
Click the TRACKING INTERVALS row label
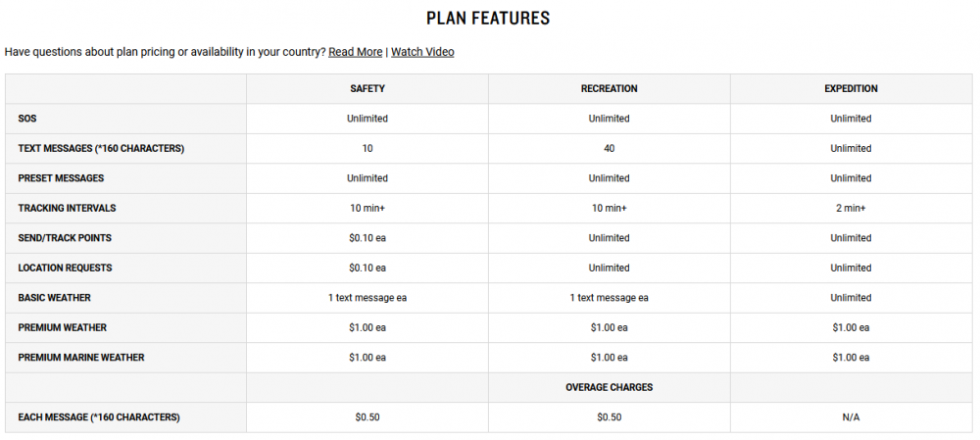point(67,208)
